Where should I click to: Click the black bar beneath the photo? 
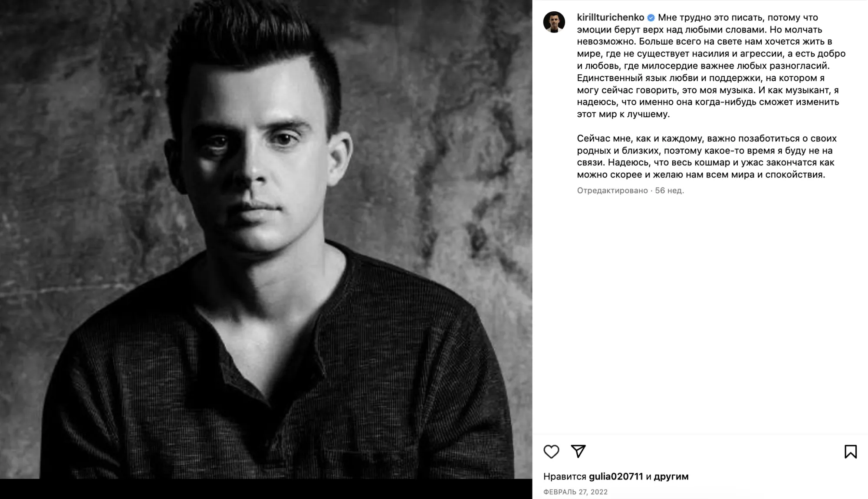point(266,489)
